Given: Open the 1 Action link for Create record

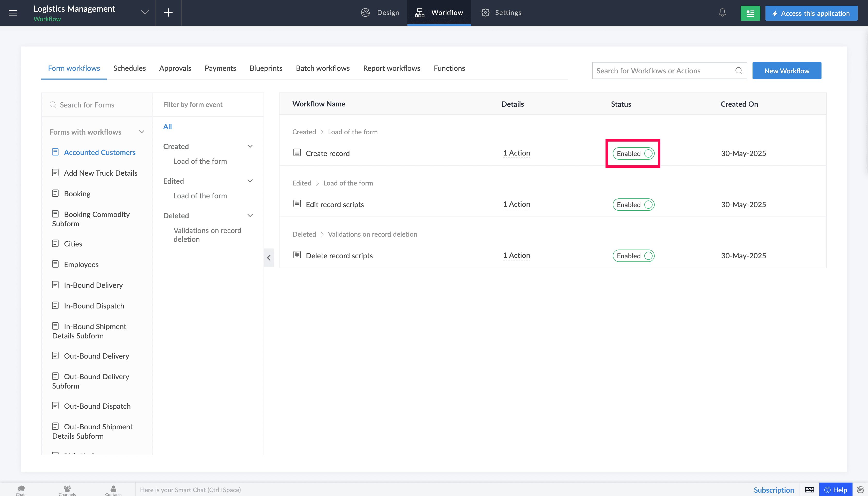Looking at the screenshot, I should click(x=516, y=153).
